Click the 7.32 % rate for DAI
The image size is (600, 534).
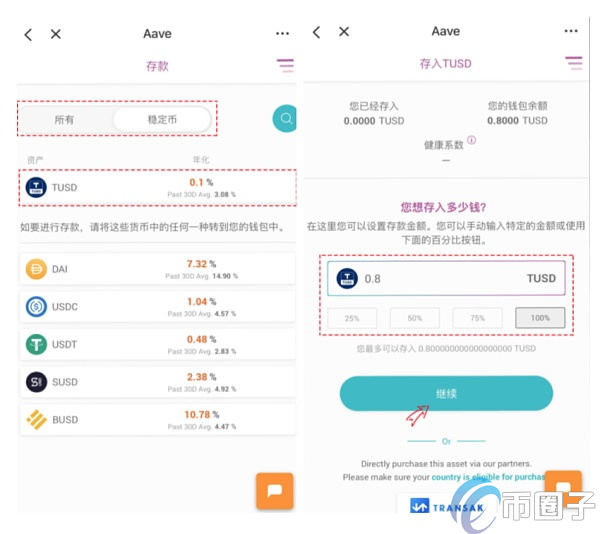201,264
